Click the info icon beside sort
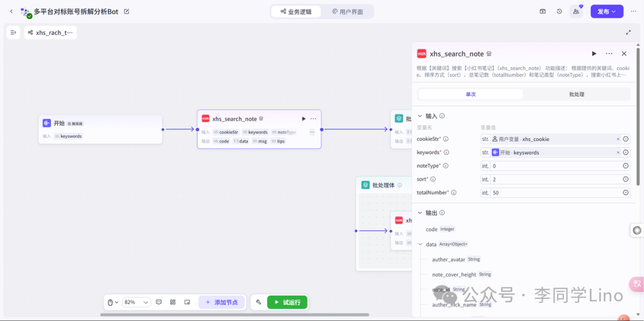 click(432, 179)
